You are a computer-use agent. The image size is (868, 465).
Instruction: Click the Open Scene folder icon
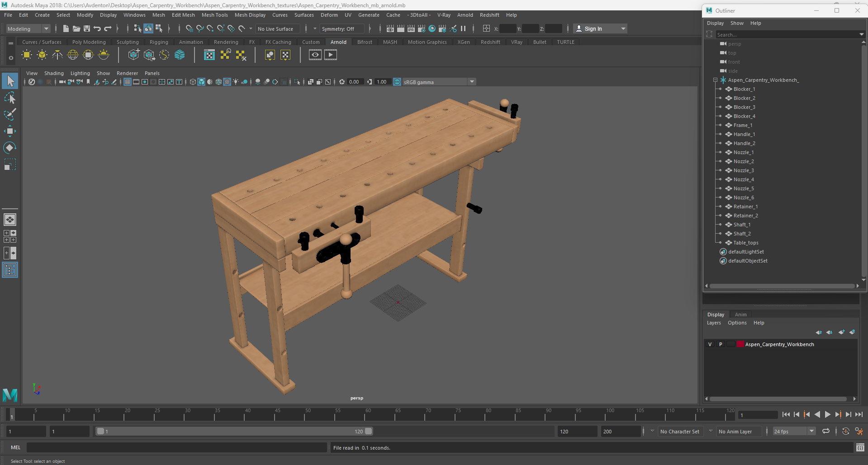pyautogui.click(x=76, y=28)
